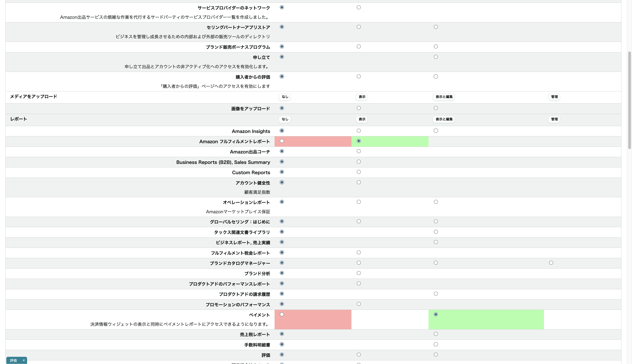The width and height of the screenshot is (632, 364).
Task: Set セリングパートナーアプリストア to 表示
Action: [359, 27]
